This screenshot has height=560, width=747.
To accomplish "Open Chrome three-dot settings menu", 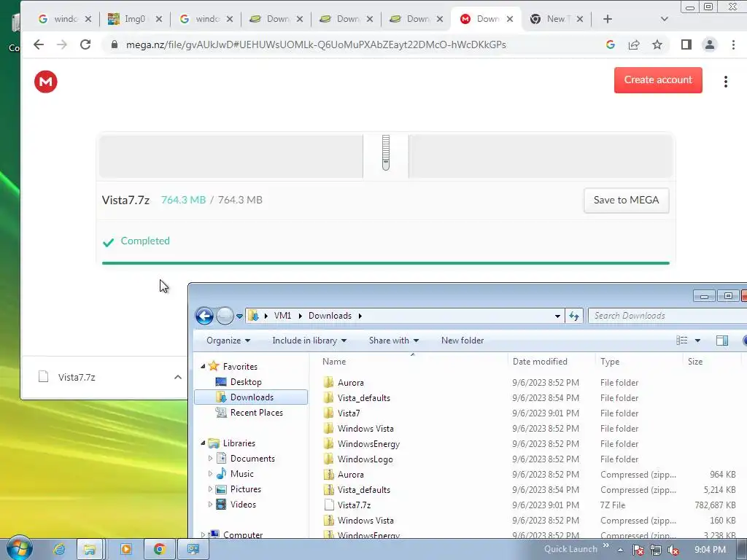I will click(x=733, y=44).
